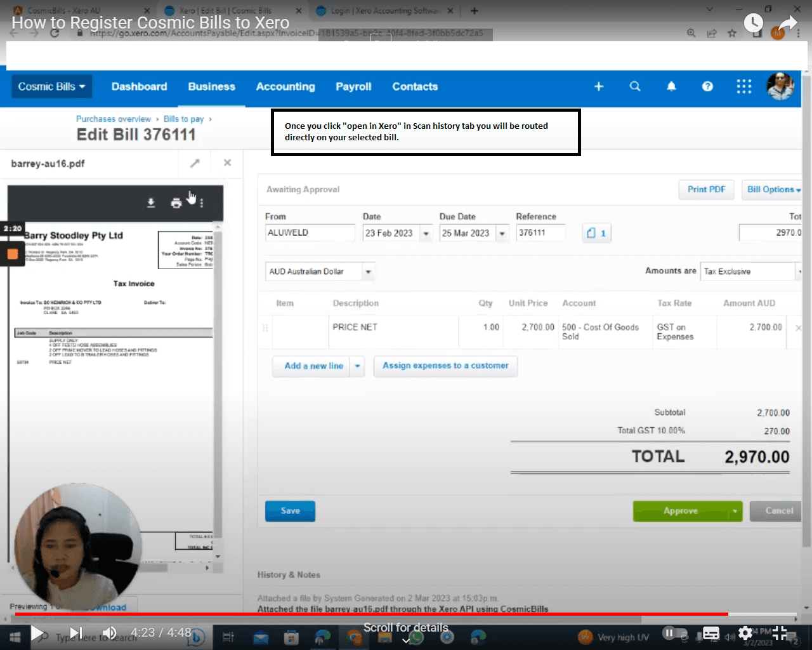Viewport: 812px width, 650px height.
Task: Open File Explorer from the taskbar
Action: click(x=384, y=637)
